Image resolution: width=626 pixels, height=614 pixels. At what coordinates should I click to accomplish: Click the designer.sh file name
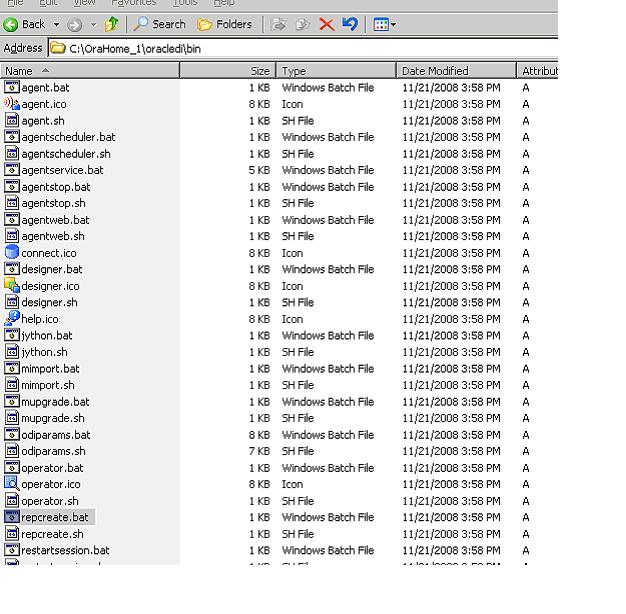[50, 303]
